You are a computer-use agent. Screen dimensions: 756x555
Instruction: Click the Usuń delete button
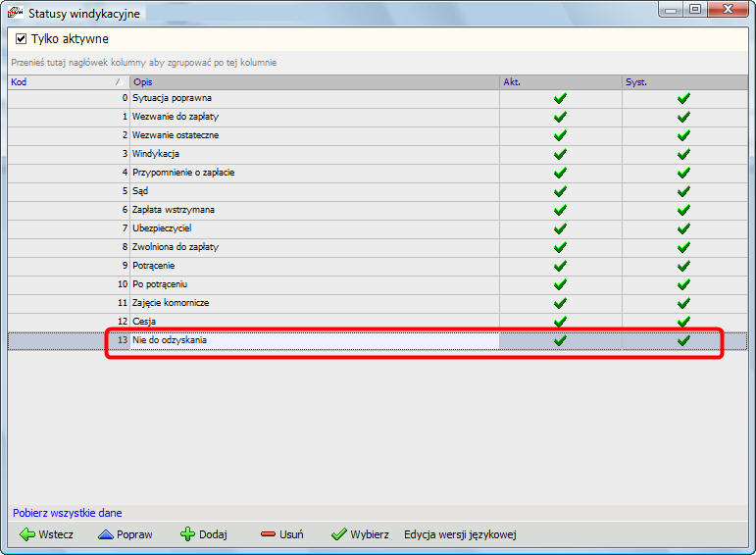(282, 534)
